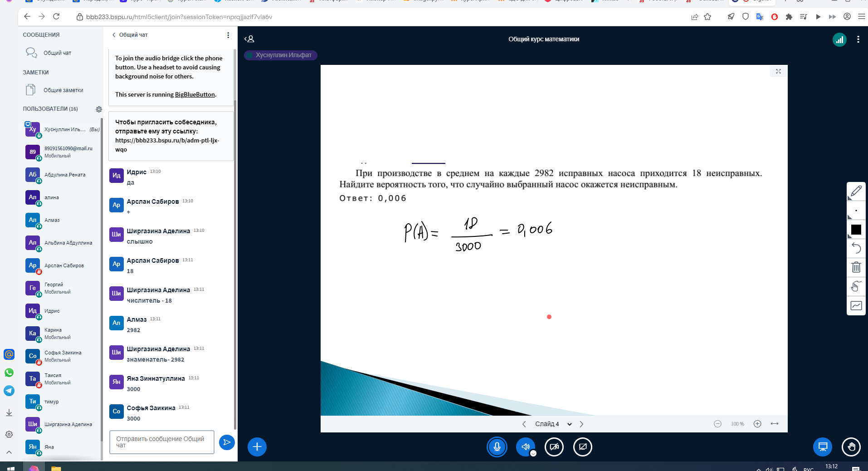868x471 pixels.
Task: Open the user 89191561090@mail.ru entry
Action: click(61, 152)
